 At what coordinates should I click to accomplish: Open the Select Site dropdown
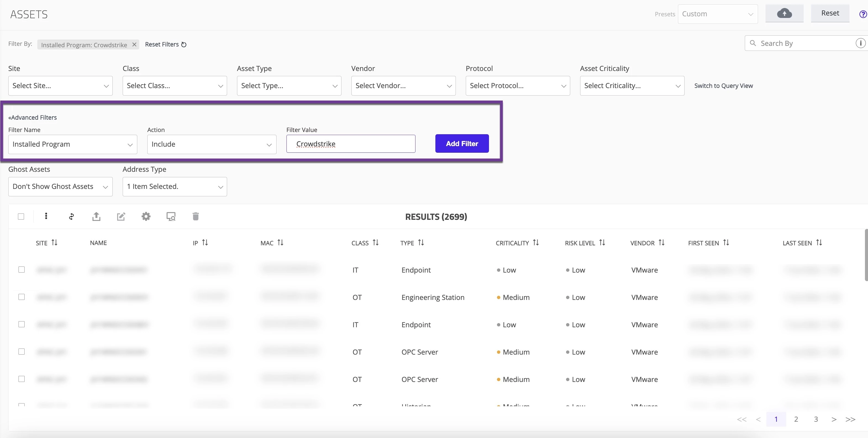point(60,86)
